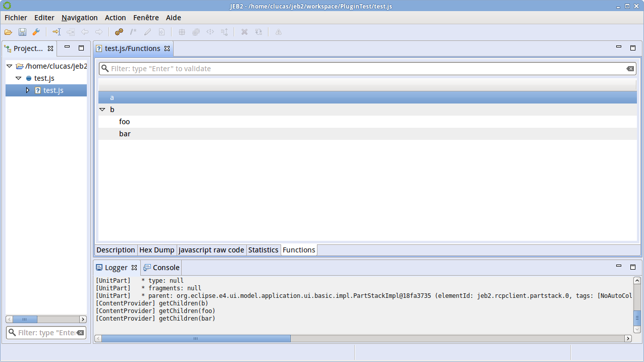
Task: Click the greyed Follow toolbar icon
Action: tap(71, 32)
